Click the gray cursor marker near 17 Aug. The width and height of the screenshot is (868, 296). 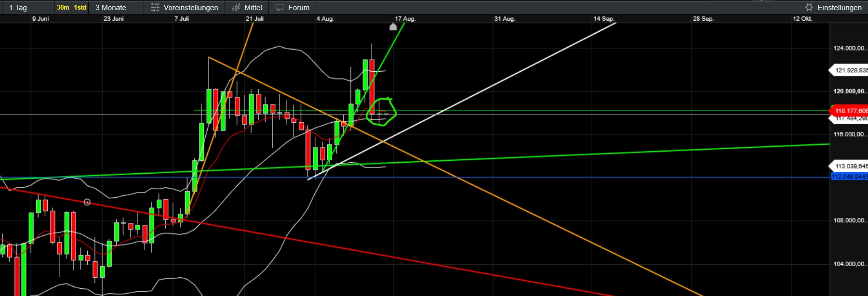tap(393, 26)
